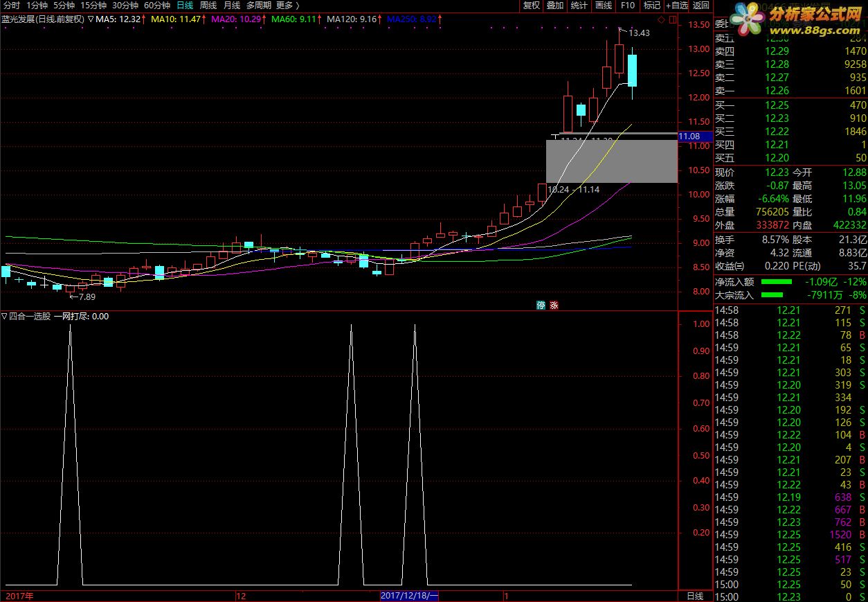Select the 30分钟 period tab
Viewport: 868px width, 602px height.
pos(125,5)
